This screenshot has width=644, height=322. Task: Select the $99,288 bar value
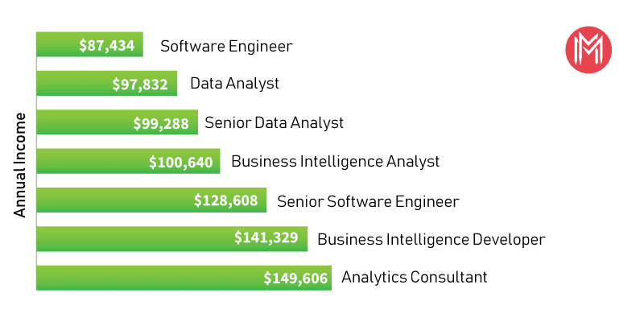[x=161, y=123]
